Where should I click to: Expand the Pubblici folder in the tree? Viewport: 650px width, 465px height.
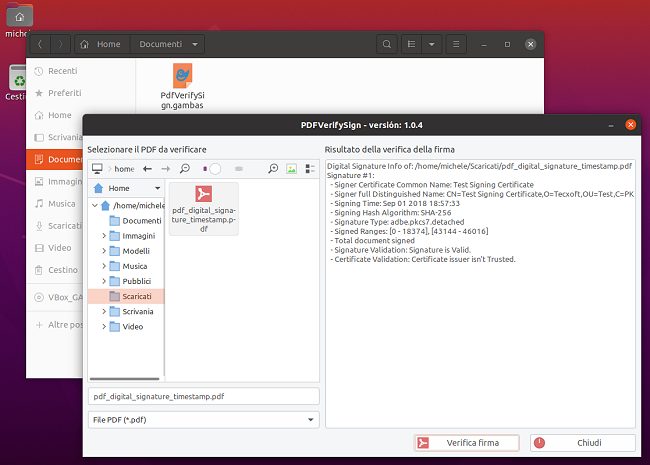[x=104, y=281]
